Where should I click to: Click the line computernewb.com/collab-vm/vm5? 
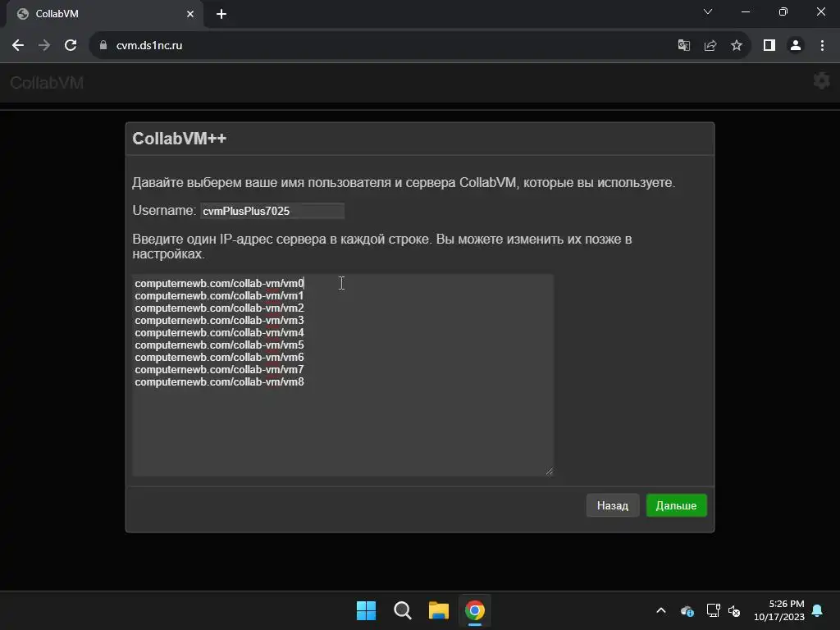point(219,345)
